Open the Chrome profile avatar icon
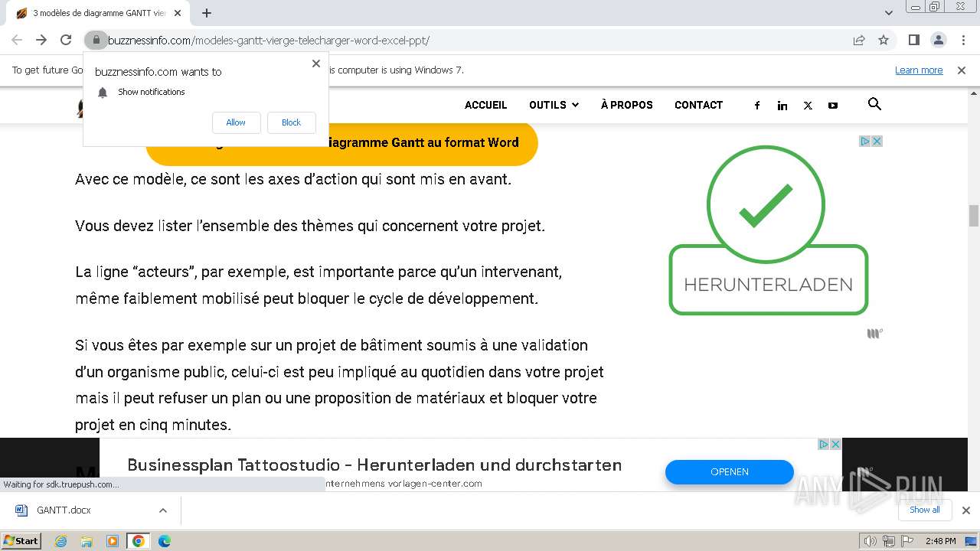This screenshot has height=551, width=980. tap(938, 41)
